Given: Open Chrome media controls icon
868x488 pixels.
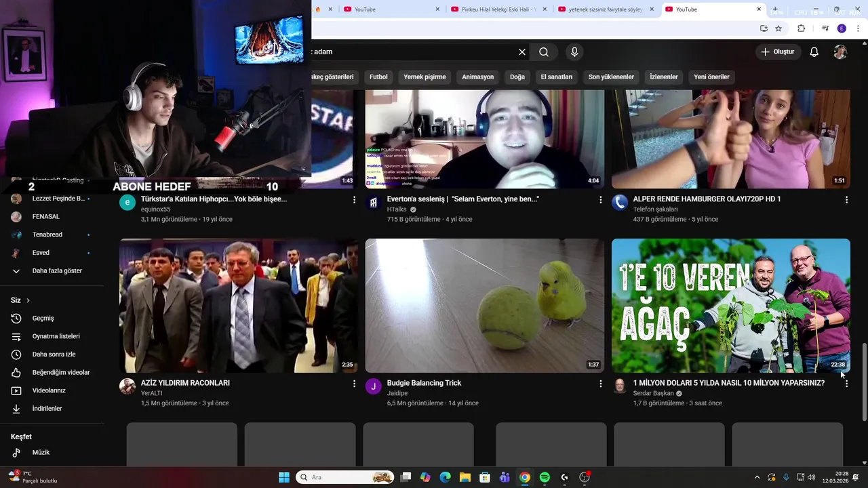Looking at the screenshot, I should (x=825, y=28).
